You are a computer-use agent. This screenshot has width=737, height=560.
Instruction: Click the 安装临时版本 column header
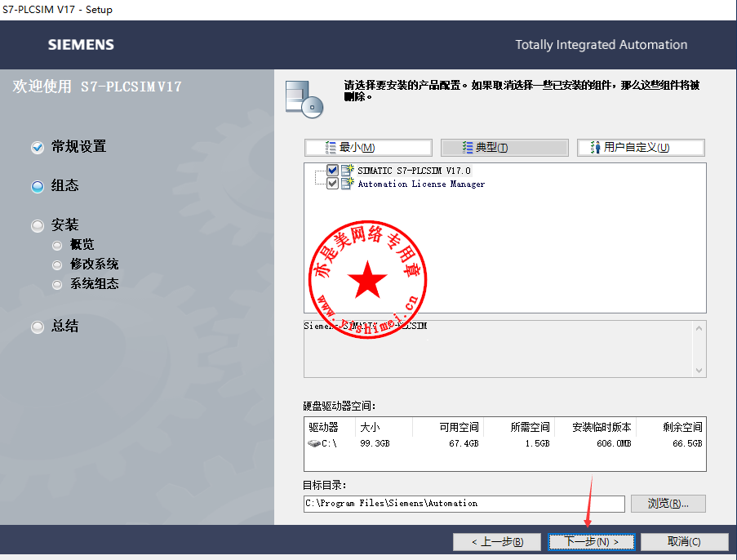(x=602, y=427)
